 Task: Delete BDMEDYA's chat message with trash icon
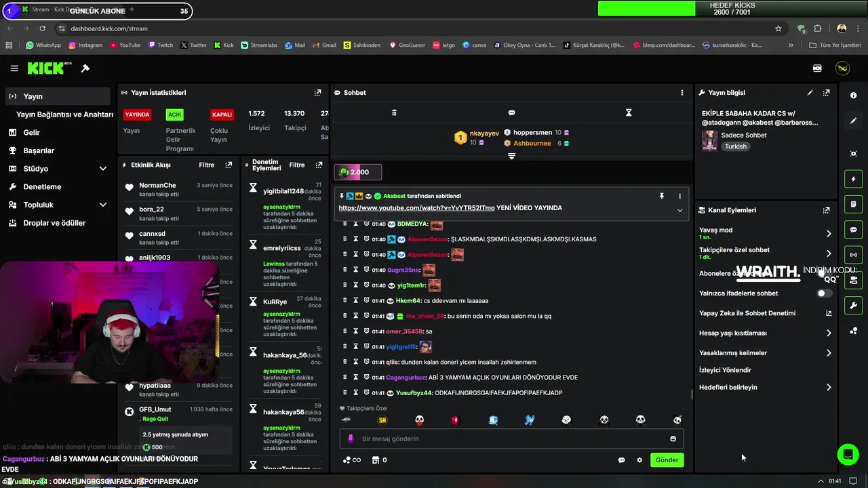coord(344,224)
